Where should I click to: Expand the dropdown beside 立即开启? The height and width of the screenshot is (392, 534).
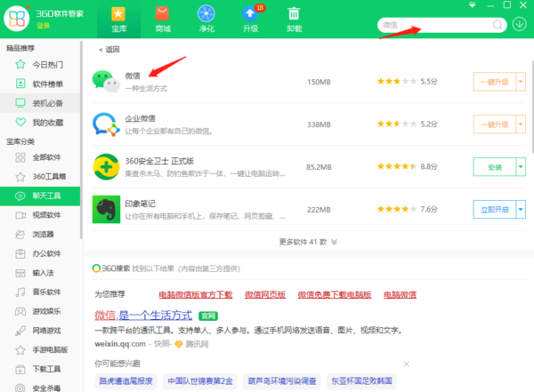[521, 209]
